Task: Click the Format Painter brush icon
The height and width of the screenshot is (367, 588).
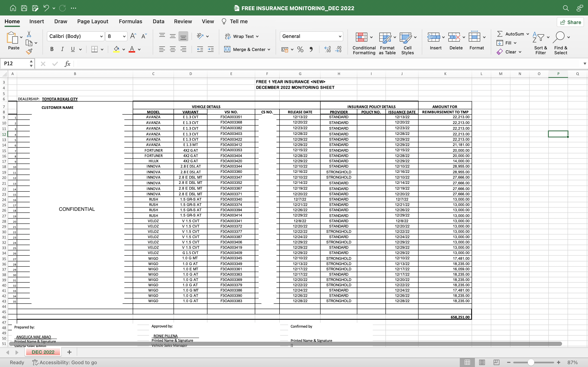Action: 29,51
